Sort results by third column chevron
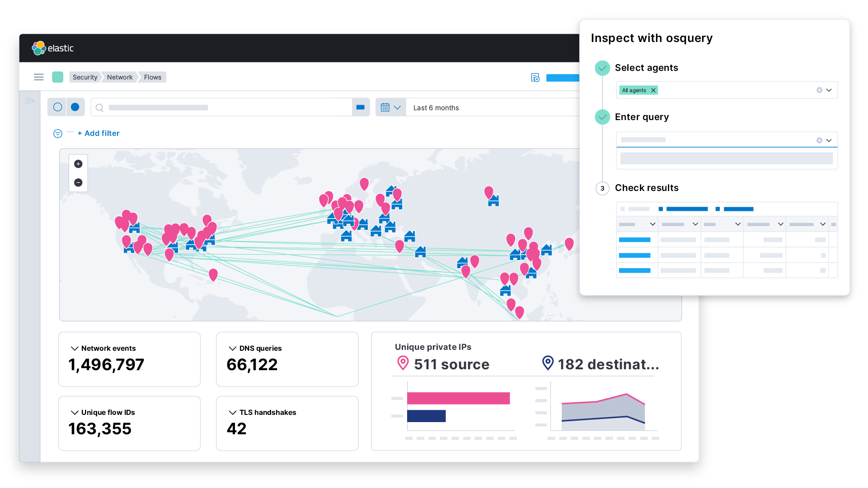 coord(738,224)
